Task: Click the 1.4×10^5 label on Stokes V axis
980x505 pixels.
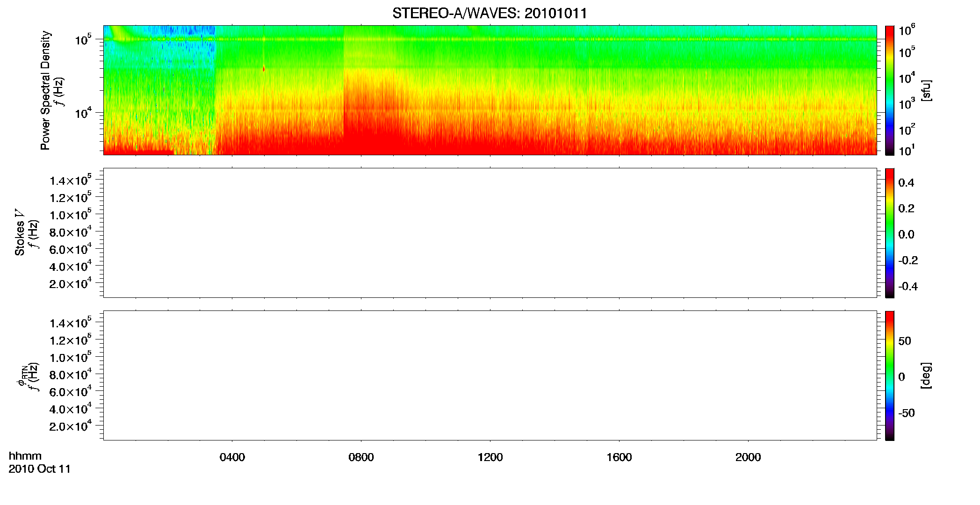Action: [70, 180]
